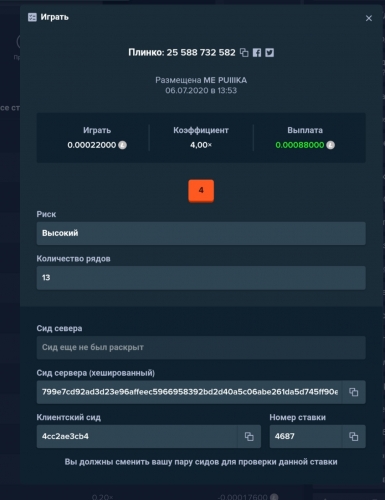The width and height of the screenshot is (385, 500).
Task: Click the Номер ставки field
Action: coord(306,436)
